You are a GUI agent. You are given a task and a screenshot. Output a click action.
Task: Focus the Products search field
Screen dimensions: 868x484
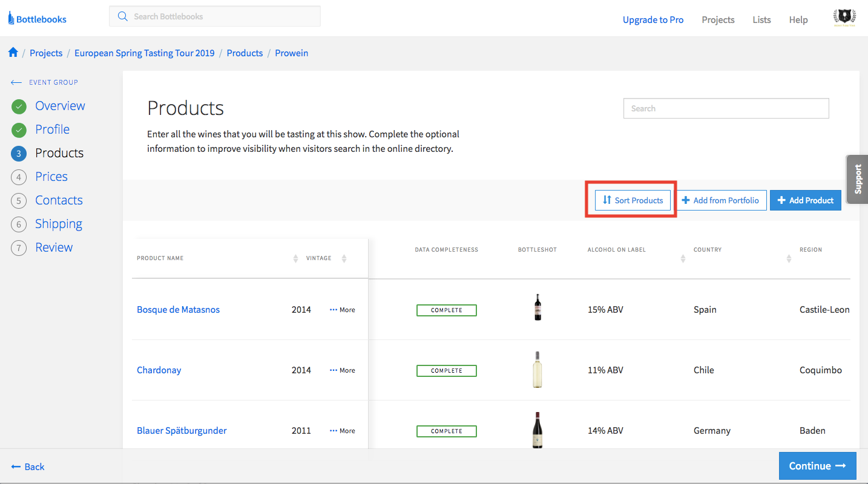726,108
